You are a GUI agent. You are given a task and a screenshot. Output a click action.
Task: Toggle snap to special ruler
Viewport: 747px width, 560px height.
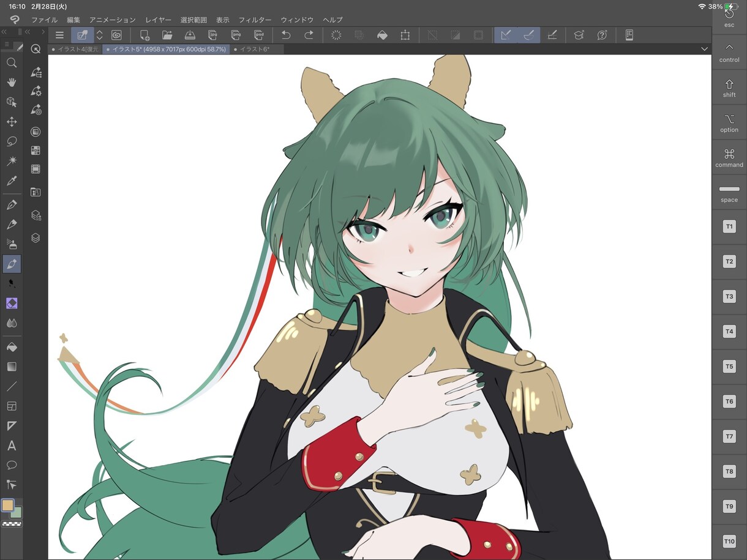tap(529, 35)
